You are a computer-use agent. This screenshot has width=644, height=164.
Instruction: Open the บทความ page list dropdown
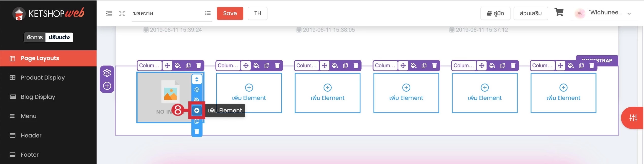click(208, 13)
